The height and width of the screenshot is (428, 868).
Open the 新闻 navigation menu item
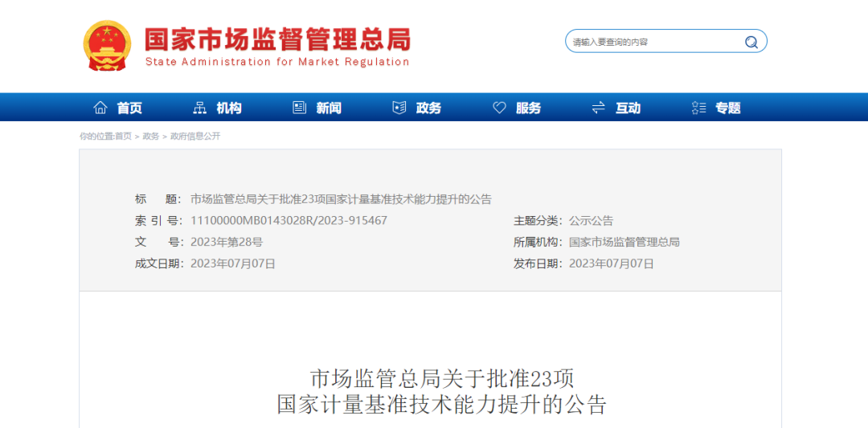point(329,108)
